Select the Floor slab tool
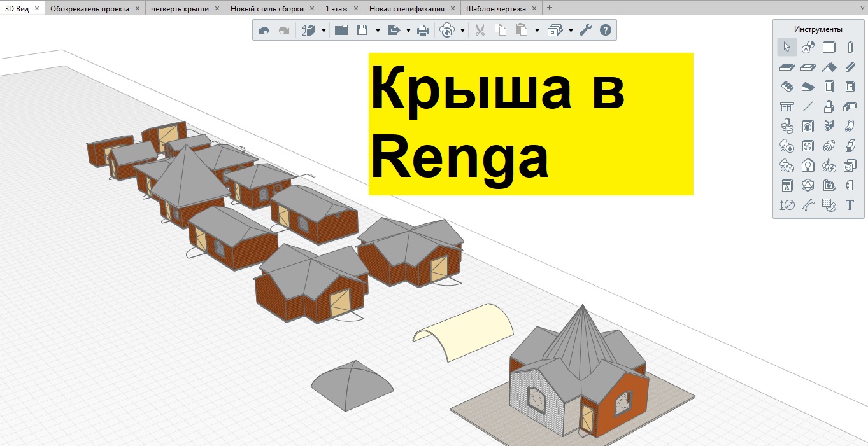This screenshot has height=446, width=868. 787,66
